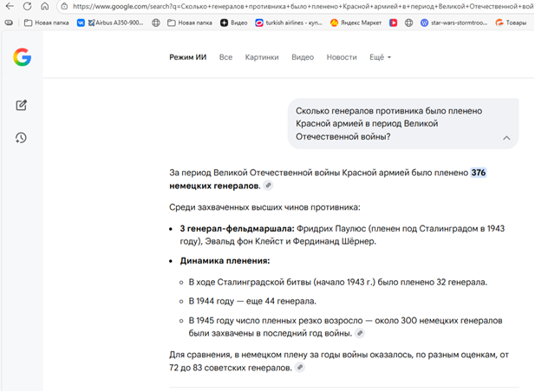
Task: Expand the Ещё dropdown menu
Action: 380,57
